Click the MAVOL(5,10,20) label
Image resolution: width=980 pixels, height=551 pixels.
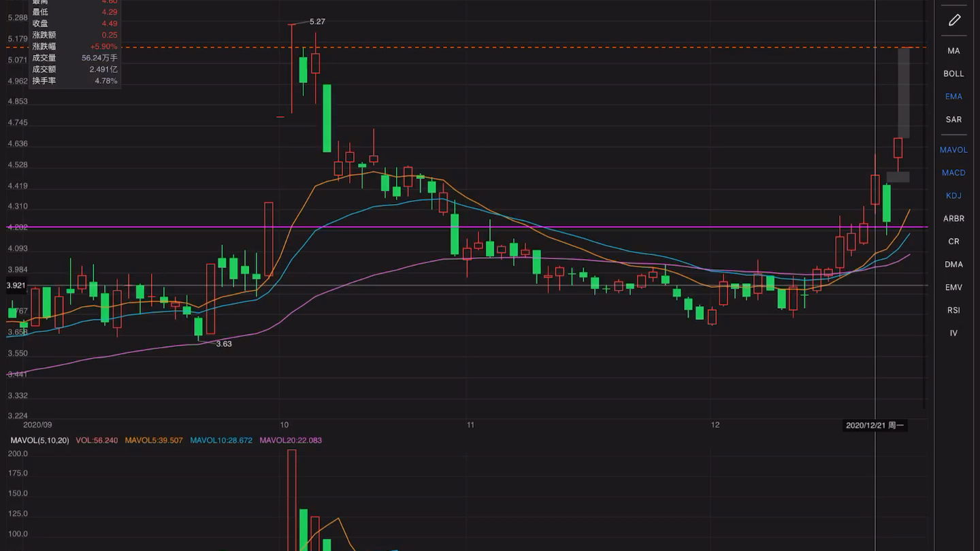[39, 441]
